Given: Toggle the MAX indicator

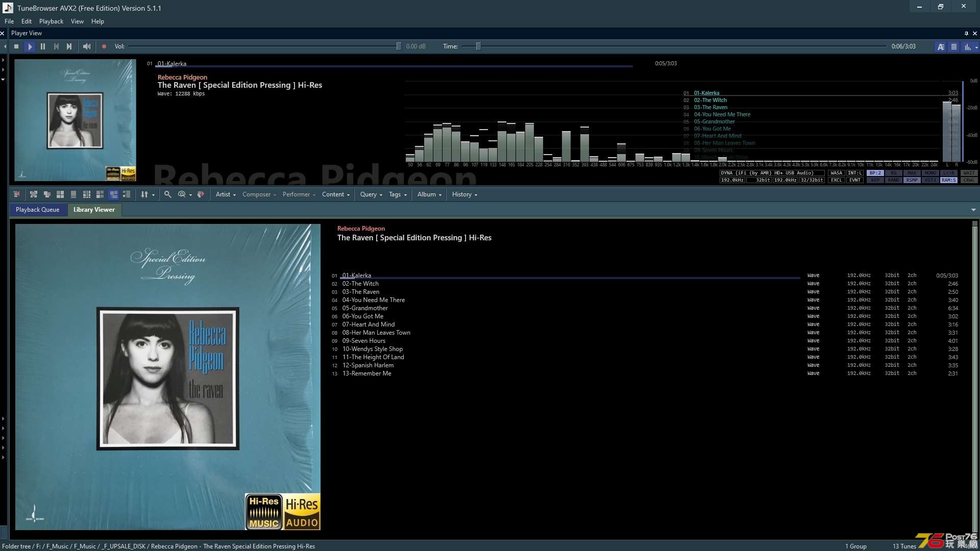Looking at the screenshot, I should pyautogui.click(x=912, y=173).
